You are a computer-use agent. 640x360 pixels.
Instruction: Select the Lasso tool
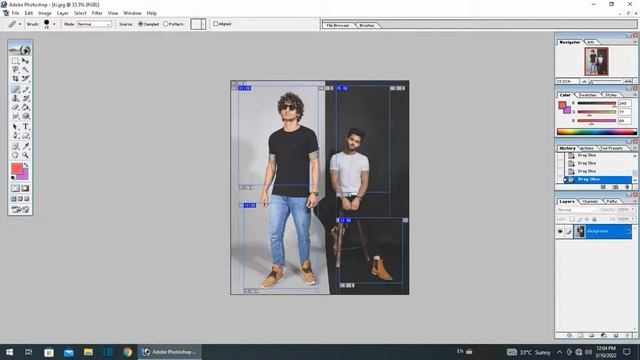pos(15,70)
